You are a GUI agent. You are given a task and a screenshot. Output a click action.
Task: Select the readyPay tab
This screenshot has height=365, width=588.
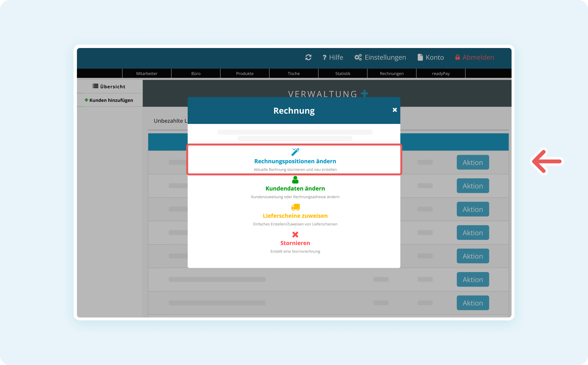[441, 73]
